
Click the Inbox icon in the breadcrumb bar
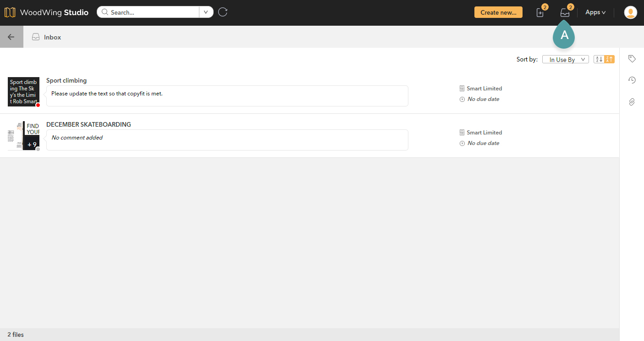coord(36,37)
